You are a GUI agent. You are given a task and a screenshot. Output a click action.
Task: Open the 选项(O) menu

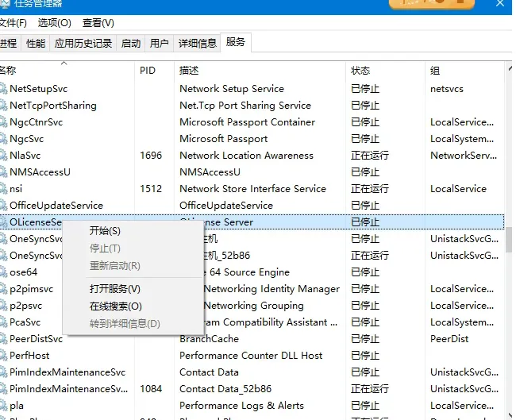54,23
